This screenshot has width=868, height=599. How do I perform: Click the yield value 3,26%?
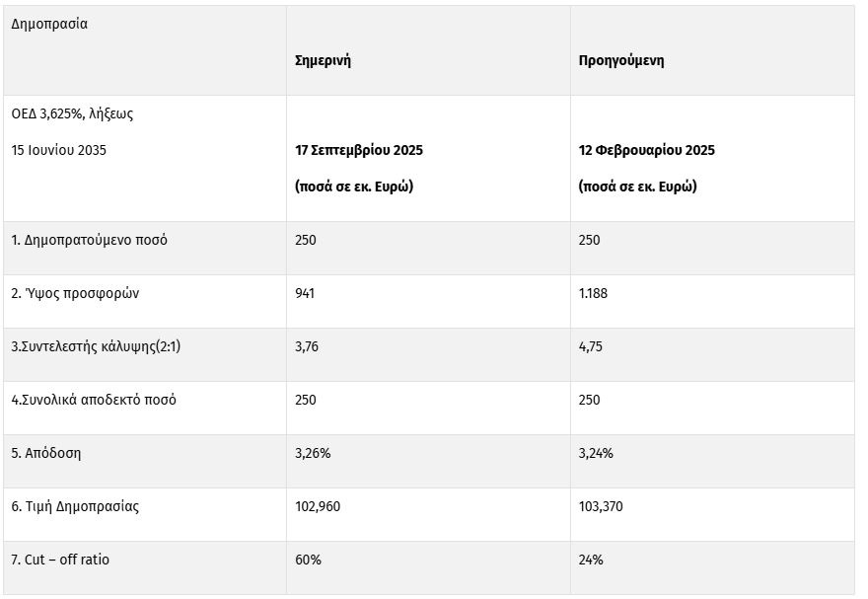(312, 453)
